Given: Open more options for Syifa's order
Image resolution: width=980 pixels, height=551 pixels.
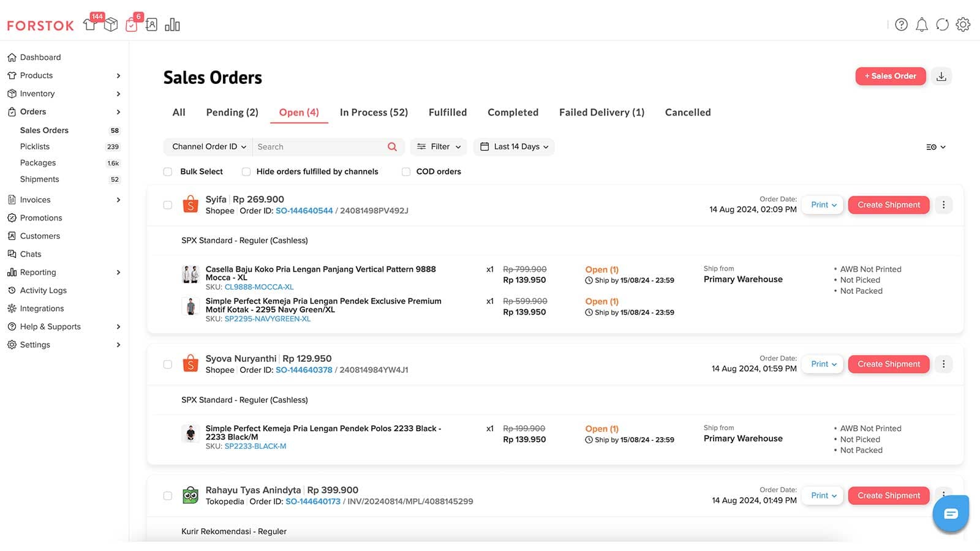Looking at the screenshot, I should click(943, 205).
